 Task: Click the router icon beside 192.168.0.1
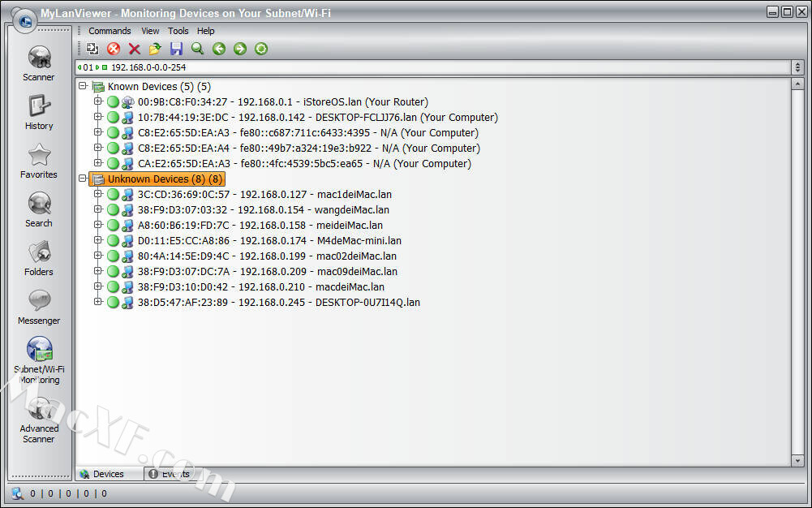[x=127, y=102]
